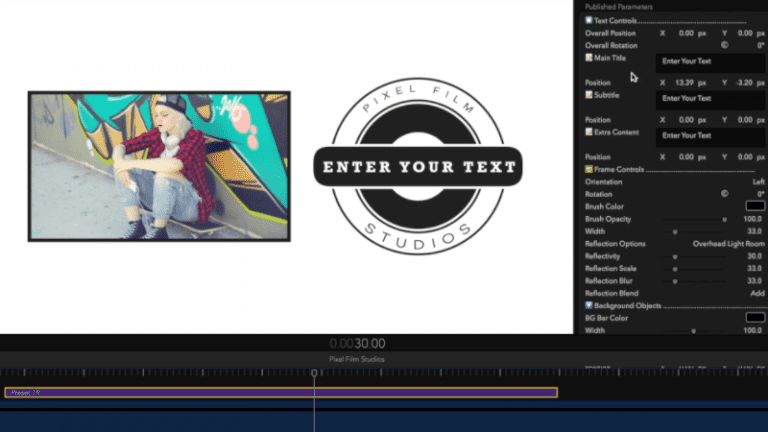Click the Reflection Blur slider handle

(675, 281)
